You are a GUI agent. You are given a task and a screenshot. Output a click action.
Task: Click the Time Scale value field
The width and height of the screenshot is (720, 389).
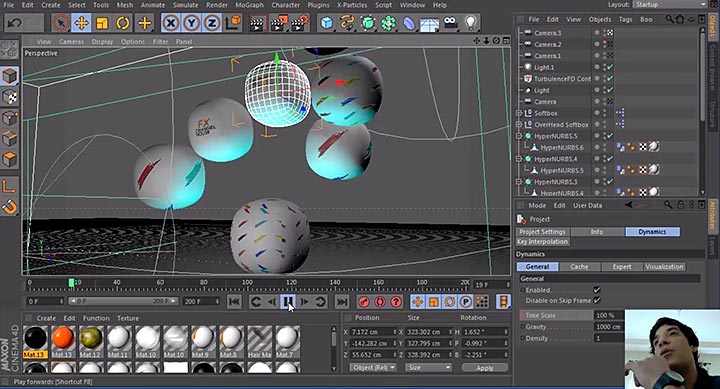point(609,316)
